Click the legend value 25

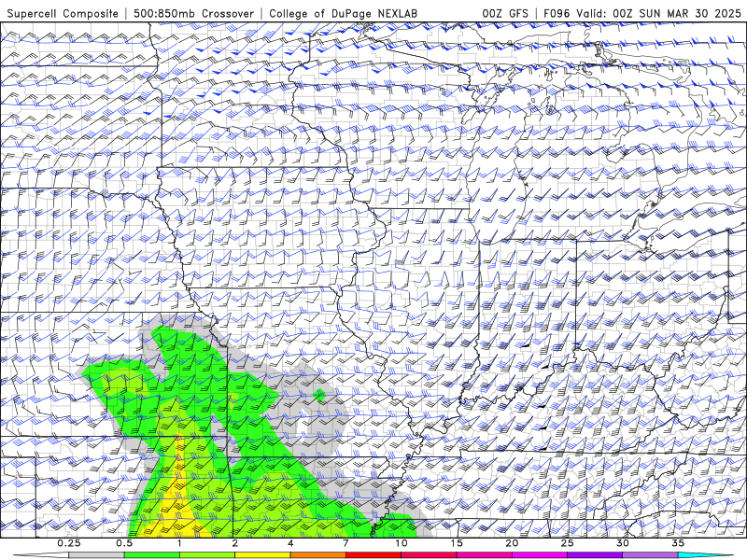[x=567, y=543]
